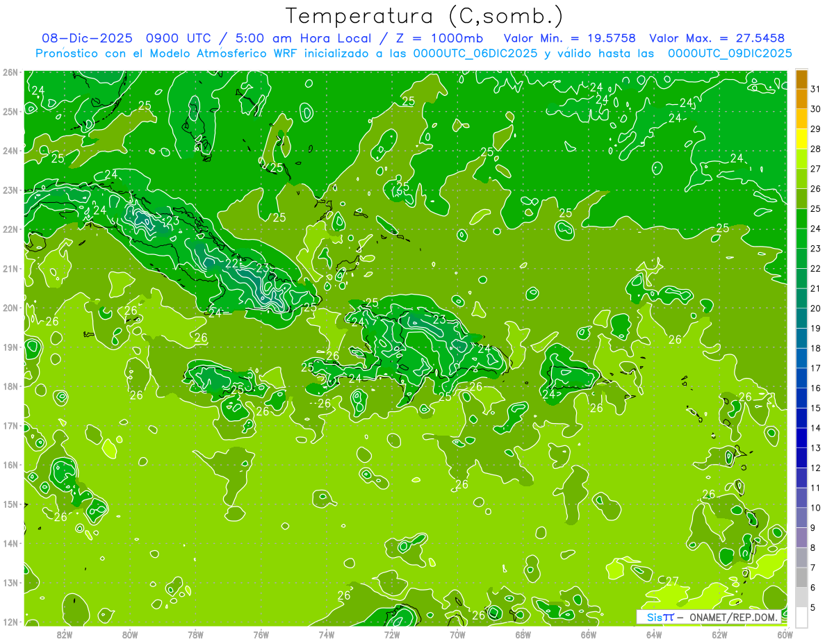
Task: Click the 60W longitude axis label
Action: click(785, 634)
